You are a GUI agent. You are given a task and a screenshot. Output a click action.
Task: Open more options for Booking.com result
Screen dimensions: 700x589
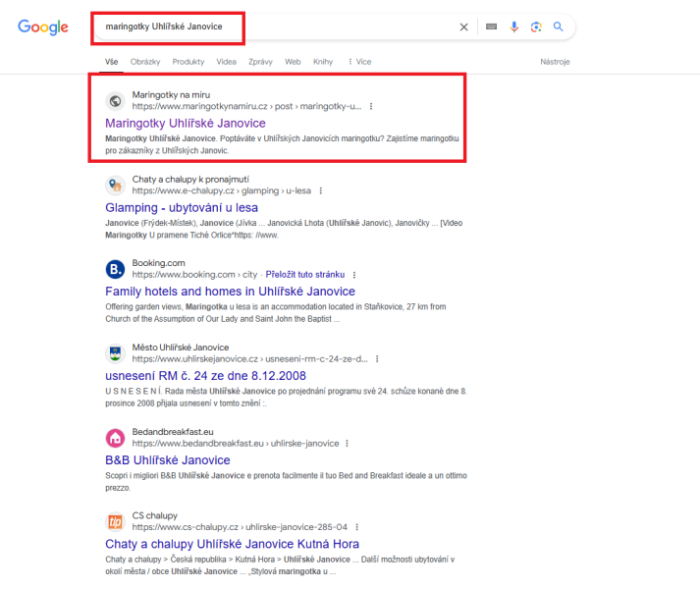coord(354,275)
